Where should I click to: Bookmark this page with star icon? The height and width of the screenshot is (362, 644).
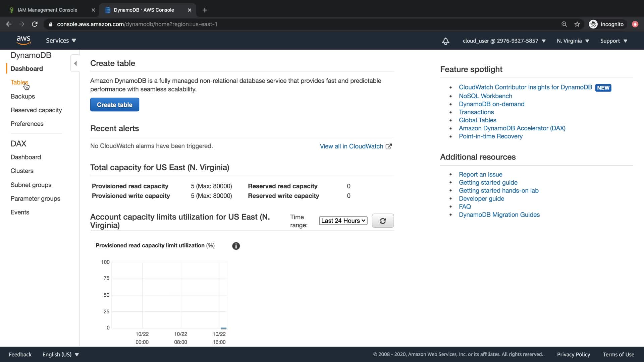577,24
